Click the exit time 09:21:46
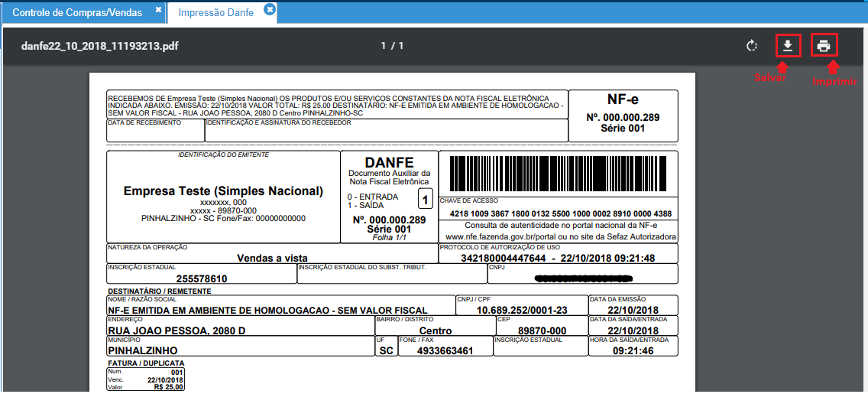This screenshot has width=868, height=394. point(633,351)
